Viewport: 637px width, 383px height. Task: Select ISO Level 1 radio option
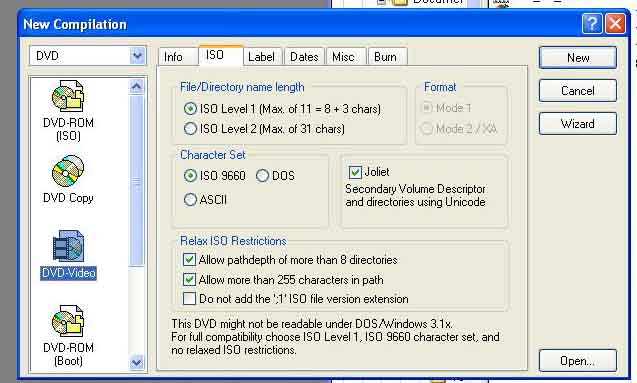point(190,108)
